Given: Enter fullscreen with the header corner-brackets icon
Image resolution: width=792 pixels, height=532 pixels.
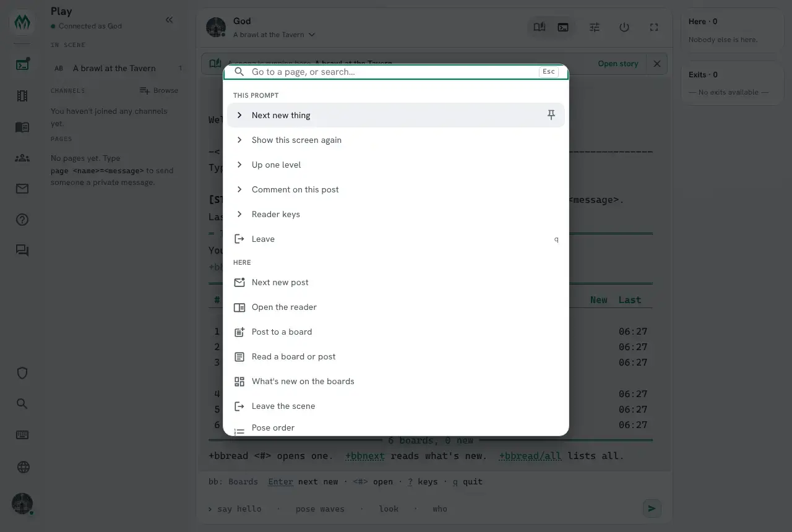Looking at the screenshot, I should (x=654, y=27).
